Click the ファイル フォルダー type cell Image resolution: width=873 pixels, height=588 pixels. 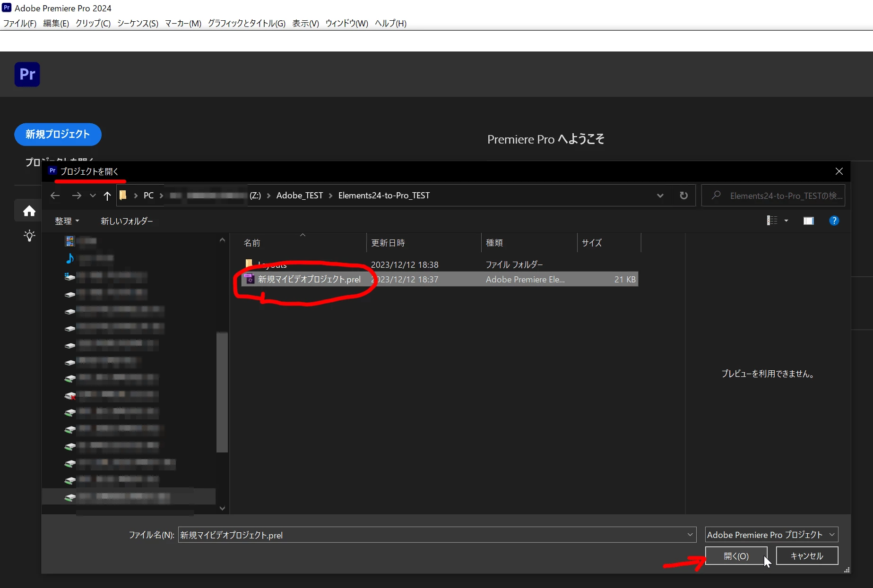click(514, 264)
